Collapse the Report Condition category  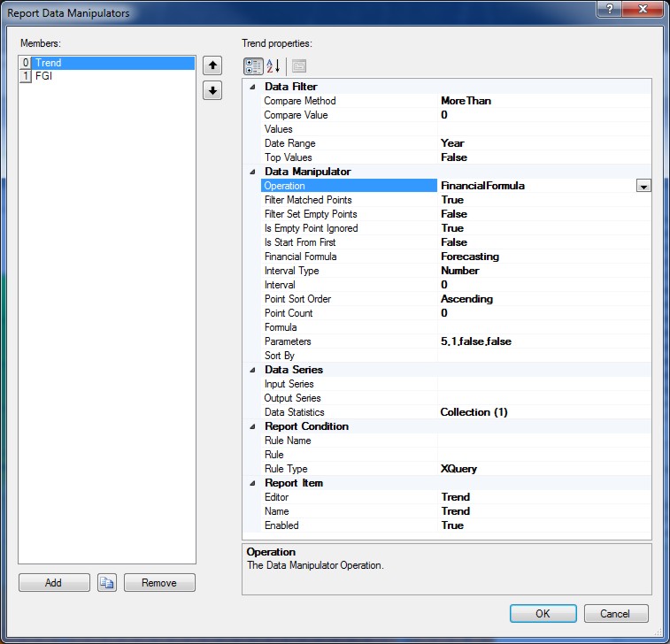pyautogui.click(x=252, y=426)
